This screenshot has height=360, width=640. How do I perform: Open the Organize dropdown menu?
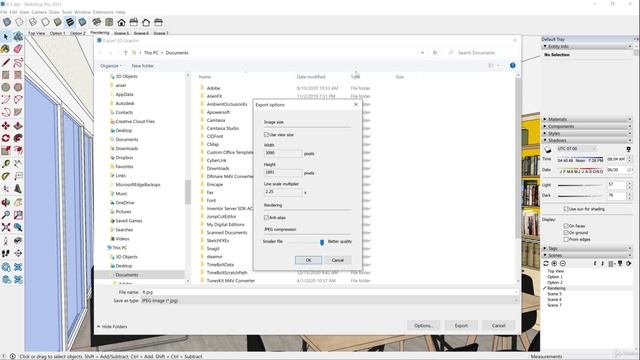coord(111,66)
